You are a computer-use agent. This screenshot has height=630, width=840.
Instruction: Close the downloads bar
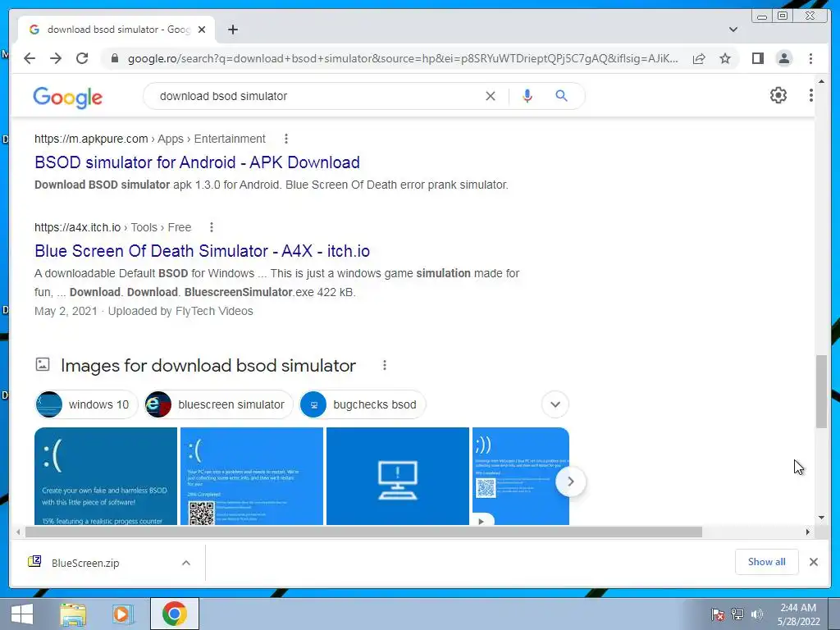(x=813, y=562)
